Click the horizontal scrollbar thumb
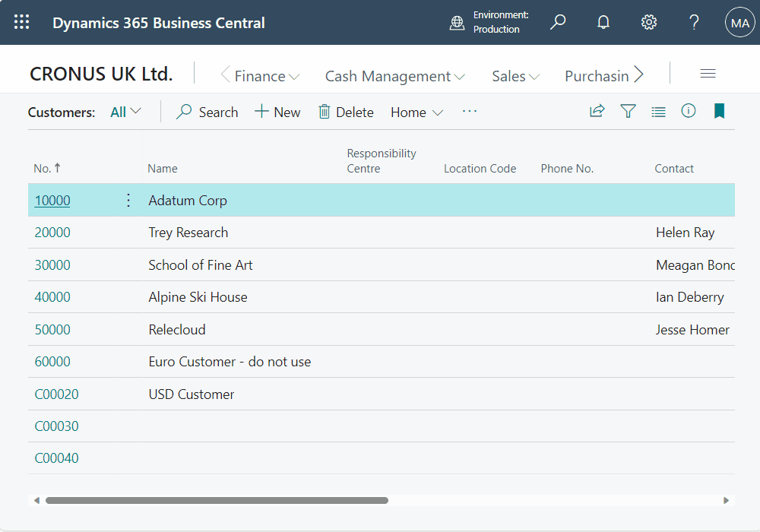The height and width of the screenshot is (532, 760). click(217, 500)
